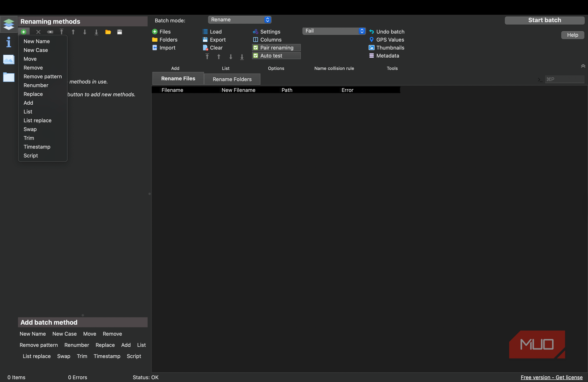Choose Renumber from the methods menu
Image resolution: width=588 pixels, height=382 pixels.
(36, 85)
